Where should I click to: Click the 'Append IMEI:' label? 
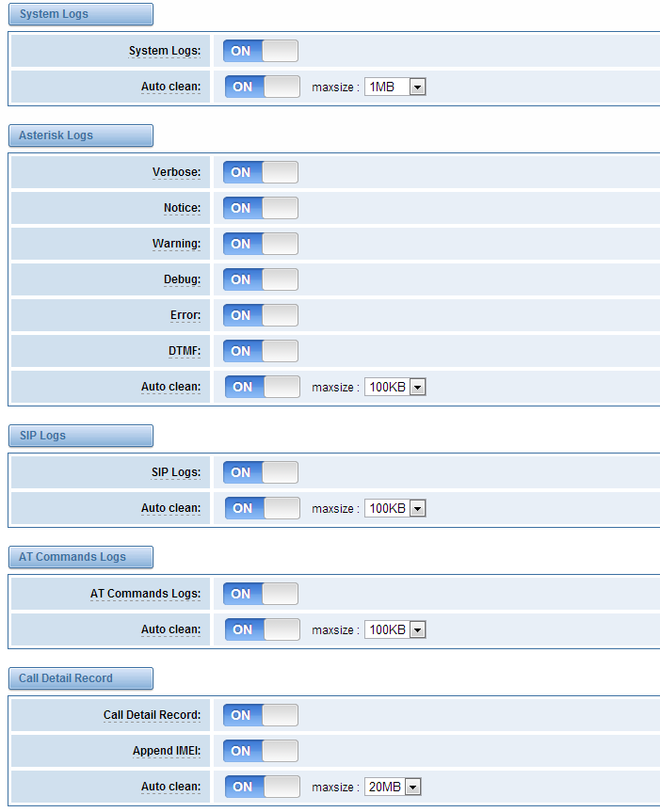pos(167,751)
